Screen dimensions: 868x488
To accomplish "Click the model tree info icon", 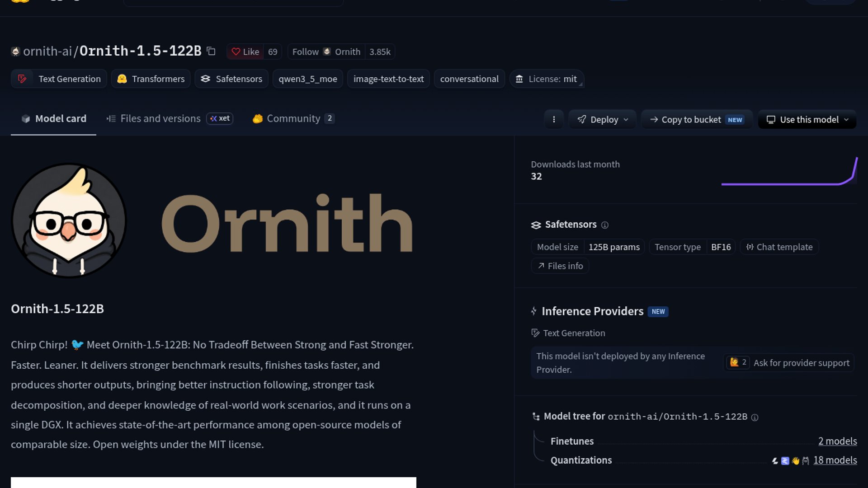I will click(x=755, y=418).
